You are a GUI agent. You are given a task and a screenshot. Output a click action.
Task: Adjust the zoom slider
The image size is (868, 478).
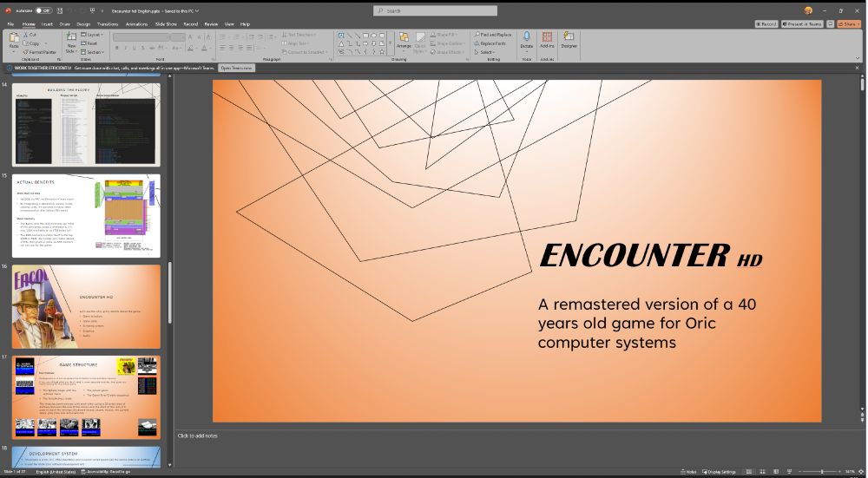(821, 472)
